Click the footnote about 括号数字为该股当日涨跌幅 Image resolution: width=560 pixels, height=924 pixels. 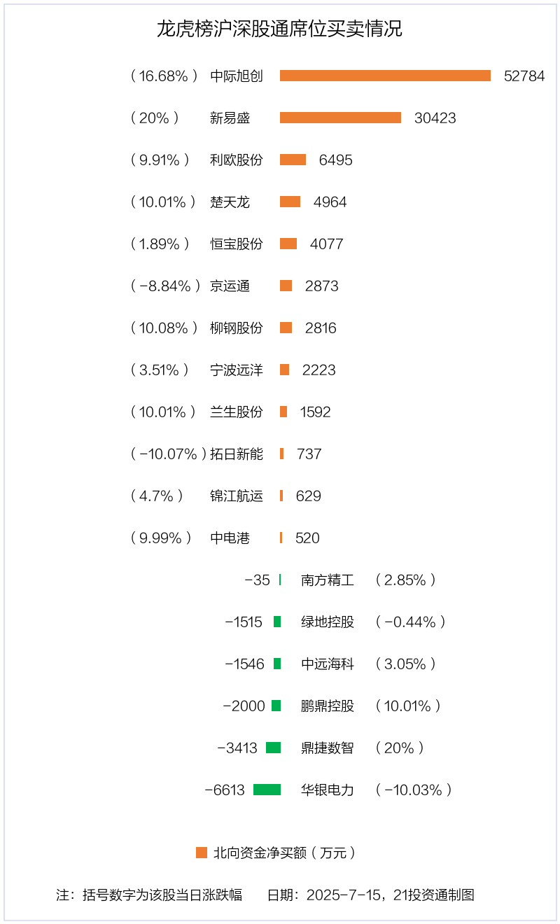(x=149, y=895)
